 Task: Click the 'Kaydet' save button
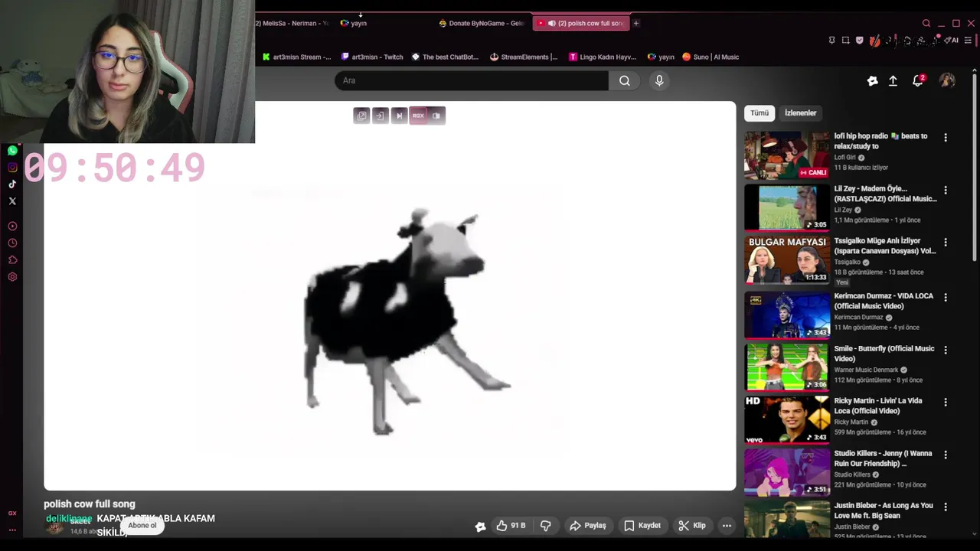642,526
